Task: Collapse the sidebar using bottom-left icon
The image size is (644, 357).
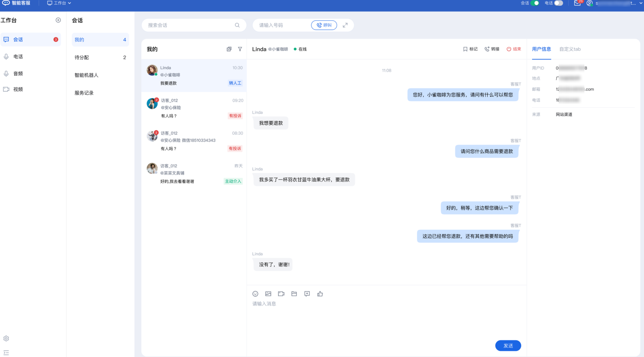Action: coord(6,353)
